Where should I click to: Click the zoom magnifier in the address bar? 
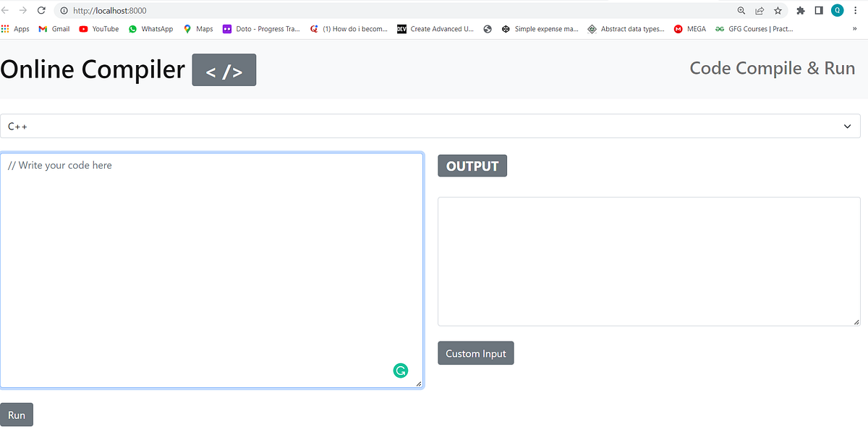tap(741, 11)
